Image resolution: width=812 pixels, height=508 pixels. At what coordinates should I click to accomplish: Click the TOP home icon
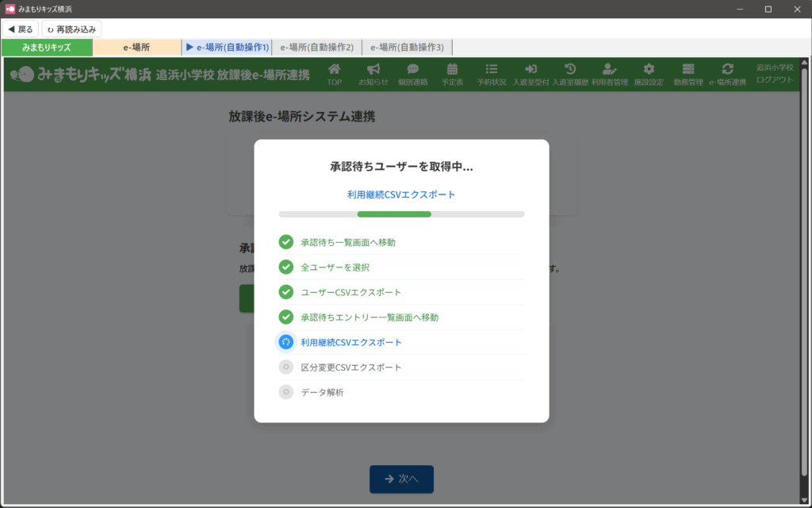tap(335, 70)
